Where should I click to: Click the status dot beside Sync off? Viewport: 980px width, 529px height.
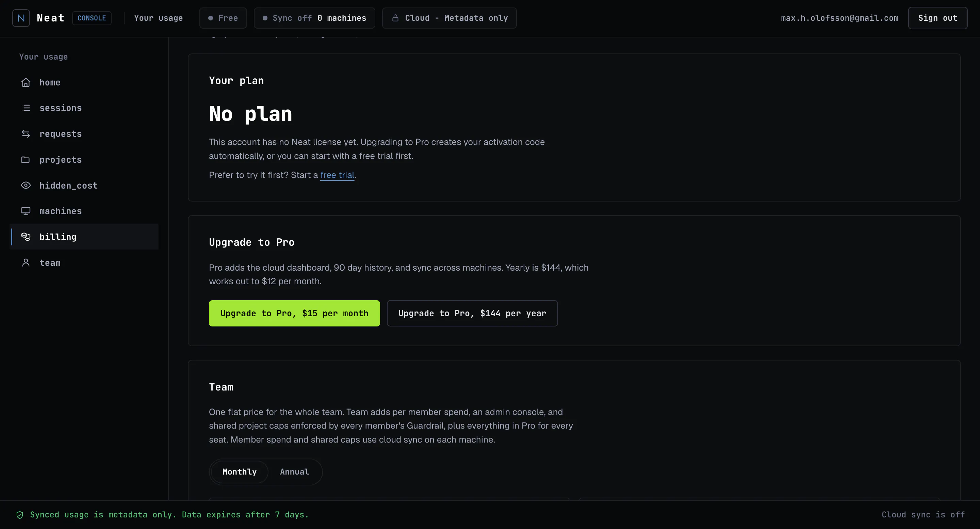[x=265, y=18]
